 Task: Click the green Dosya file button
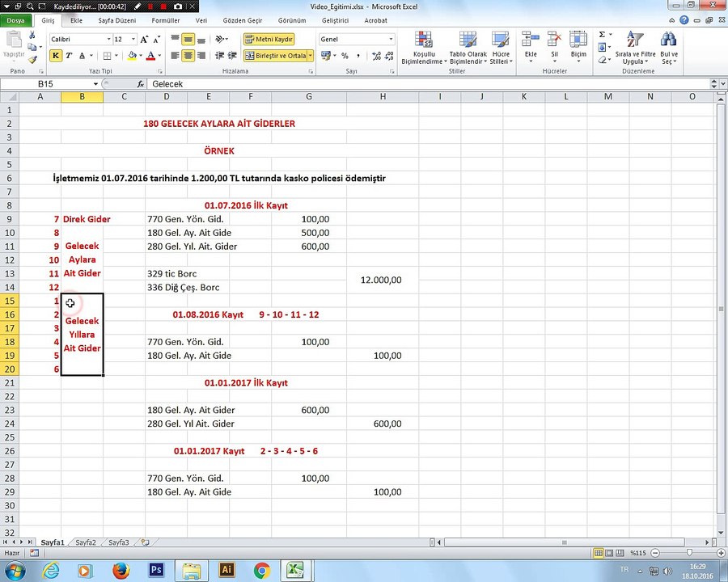click(16, 20)
